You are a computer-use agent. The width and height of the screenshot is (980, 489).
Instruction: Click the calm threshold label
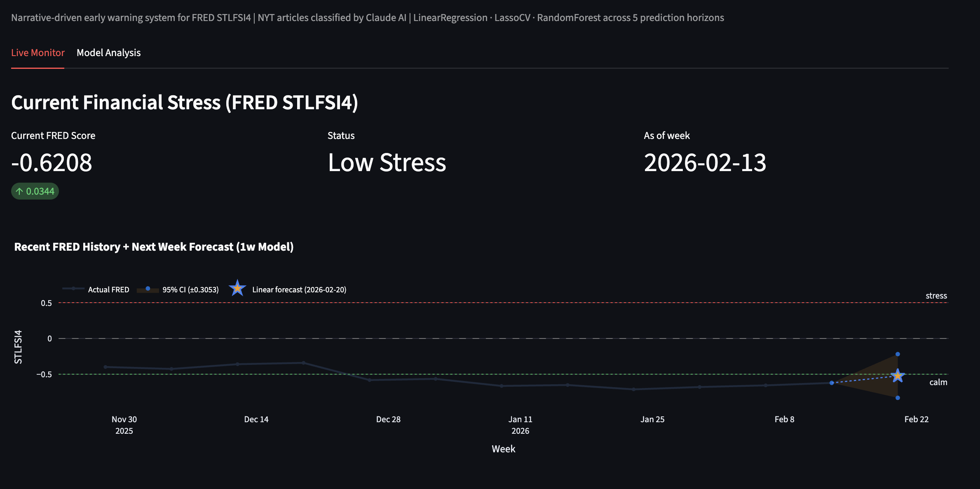click(938, 382)
